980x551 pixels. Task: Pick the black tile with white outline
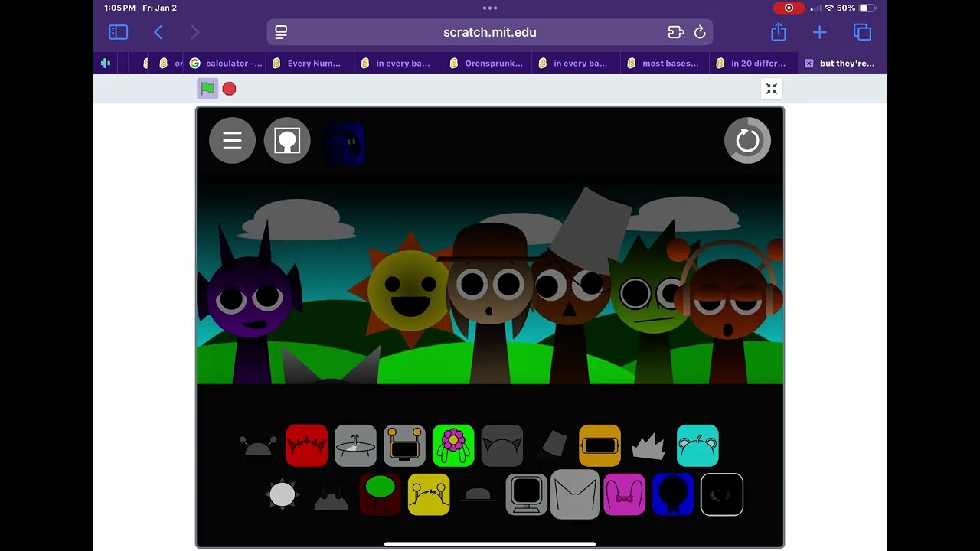[x=722, y=494]
